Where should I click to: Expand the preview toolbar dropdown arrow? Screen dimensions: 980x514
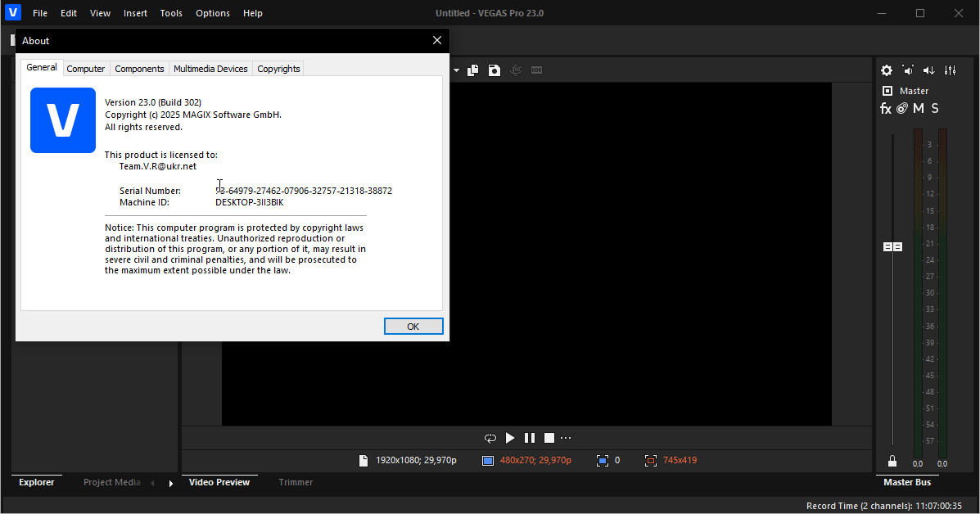point(456,70)
